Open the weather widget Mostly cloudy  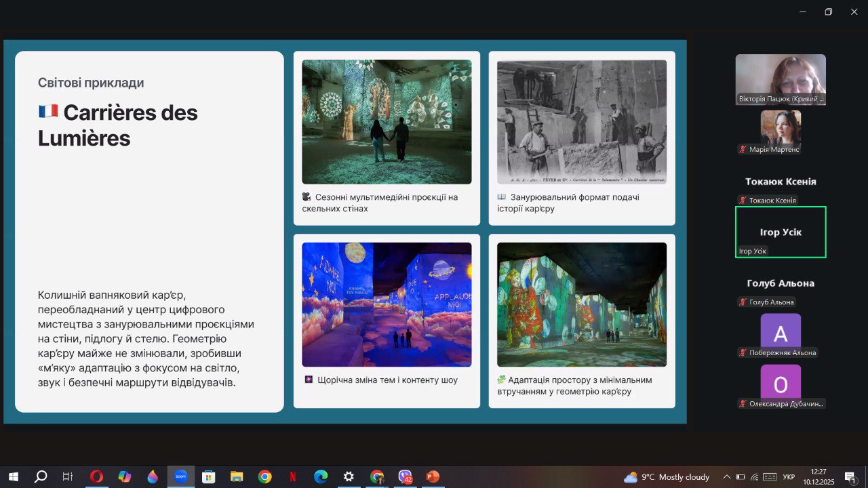667,476
